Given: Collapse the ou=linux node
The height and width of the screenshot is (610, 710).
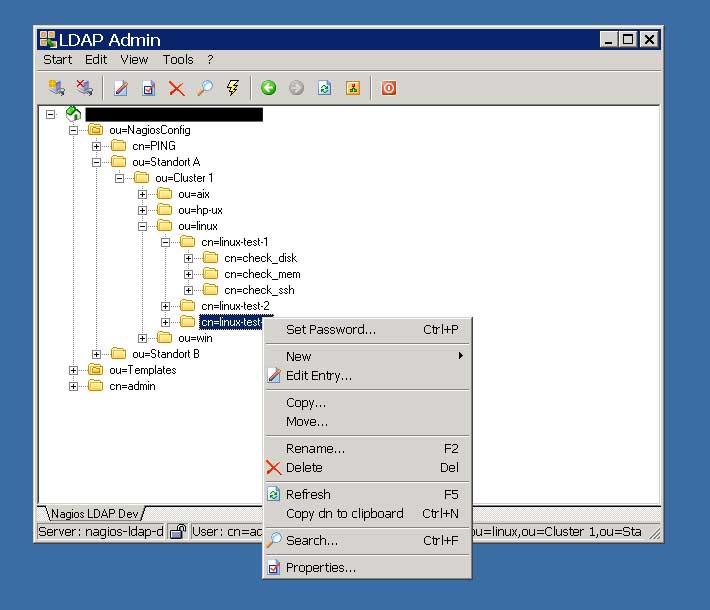Looking at the screenshot, I should [x=142, y=226].
